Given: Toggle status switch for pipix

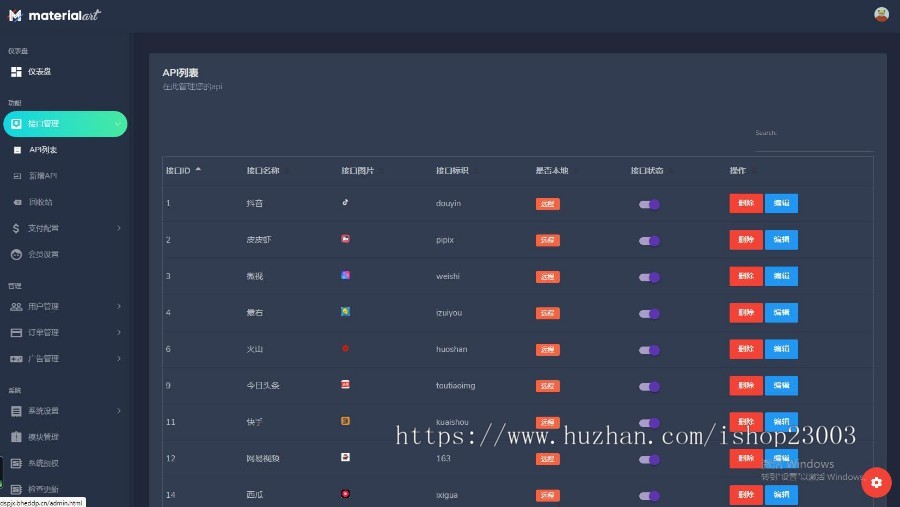Looking at the screenshot, I should point(649,241).
